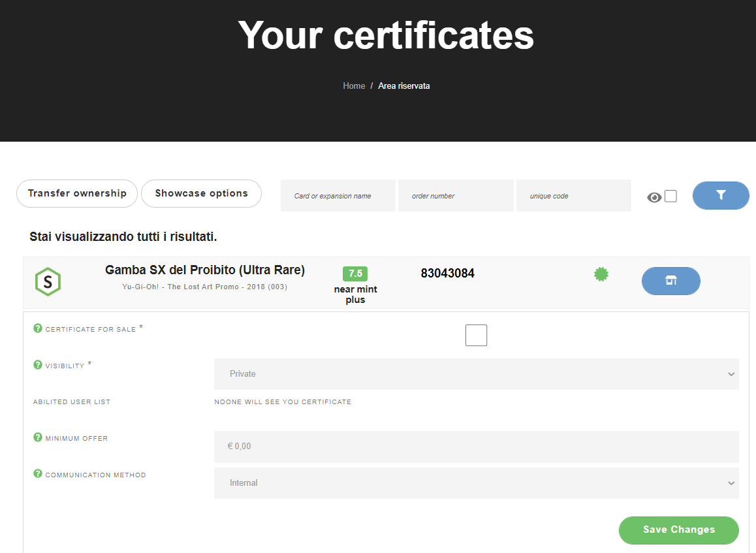Open Communication Method dropdown showing Internal
Viewport: 756px width, 553px height.
pos(477,483)
